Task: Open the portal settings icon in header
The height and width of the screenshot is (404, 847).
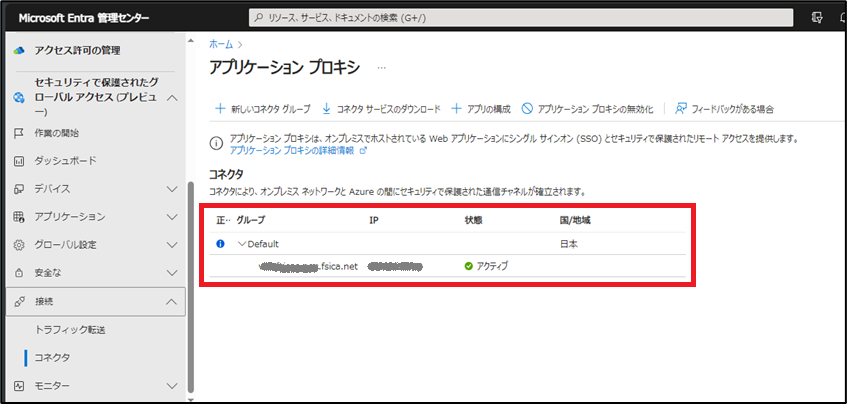Action: [x=817, y=18]
